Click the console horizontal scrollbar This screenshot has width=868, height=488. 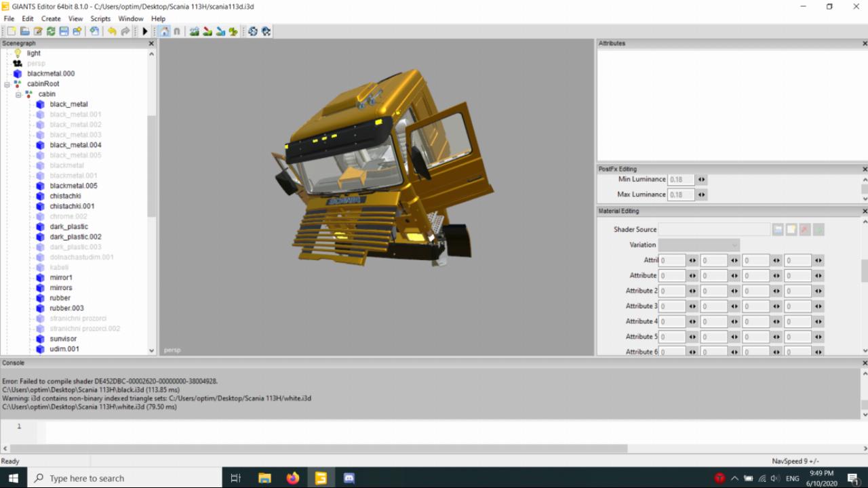coord(319,448)
